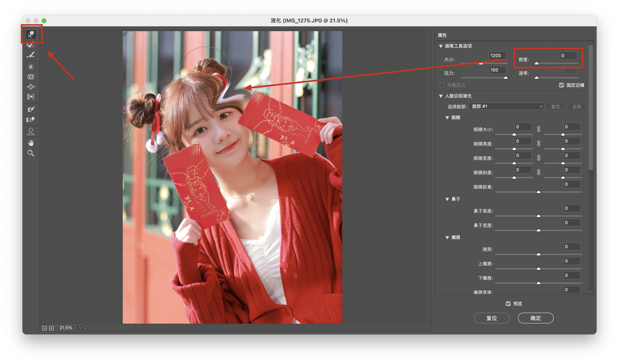
Task: Click the 确定 confirm button
Action: [x=535, y=318]
